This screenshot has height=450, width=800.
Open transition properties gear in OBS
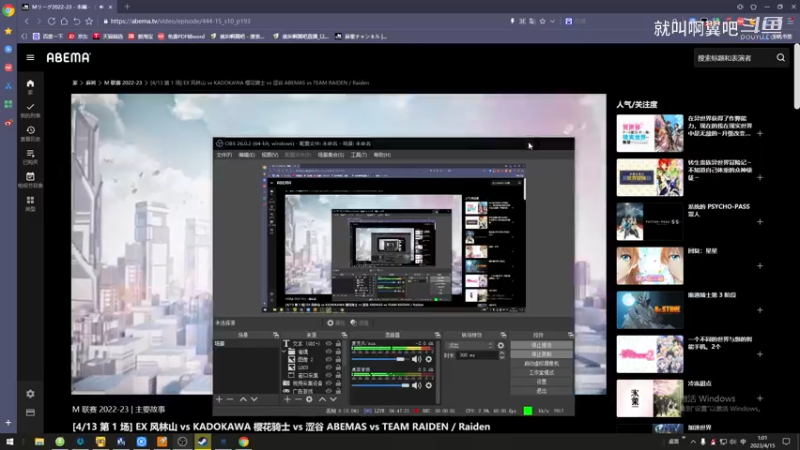(501, 345)
